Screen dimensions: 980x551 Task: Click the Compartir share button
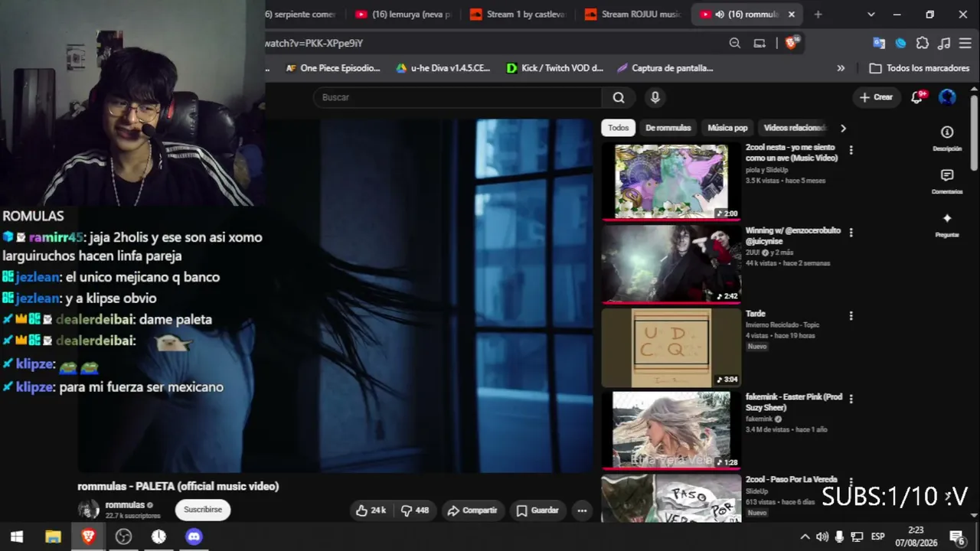pos(472,510)
